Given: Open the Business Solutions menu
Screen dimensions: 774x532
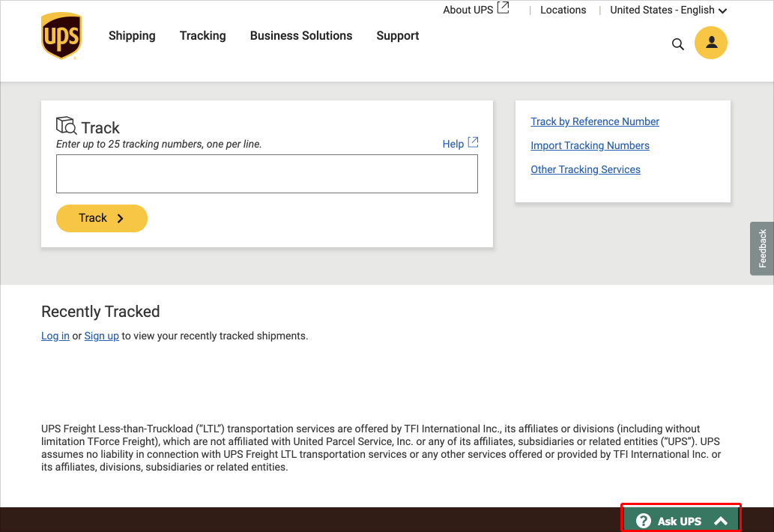Looking at the screenshot, I should point(301,36).
